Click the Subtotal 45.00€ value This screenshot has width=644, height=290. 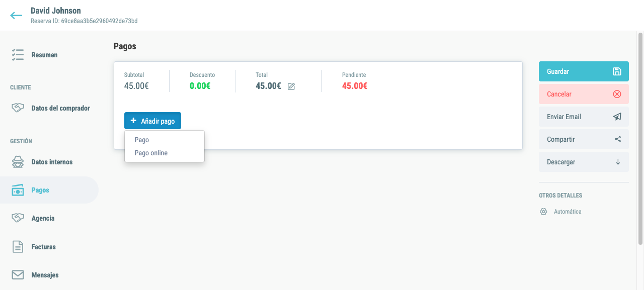click(x=136, y=86)
